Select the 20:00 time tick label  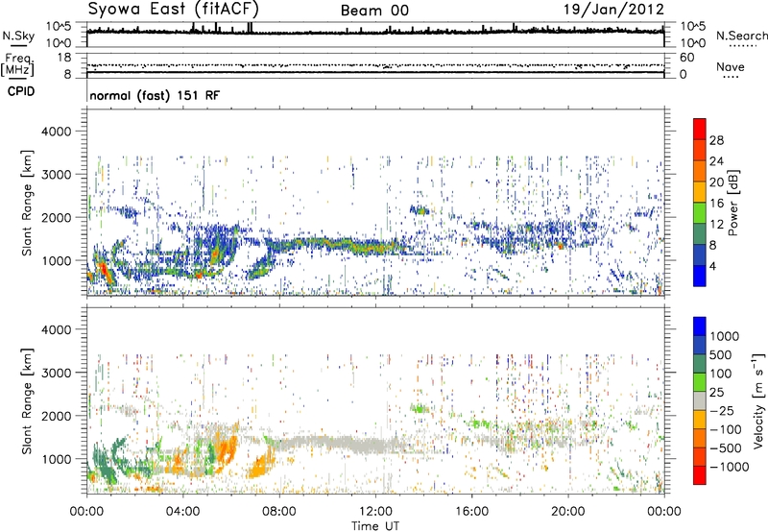[567, 512]
